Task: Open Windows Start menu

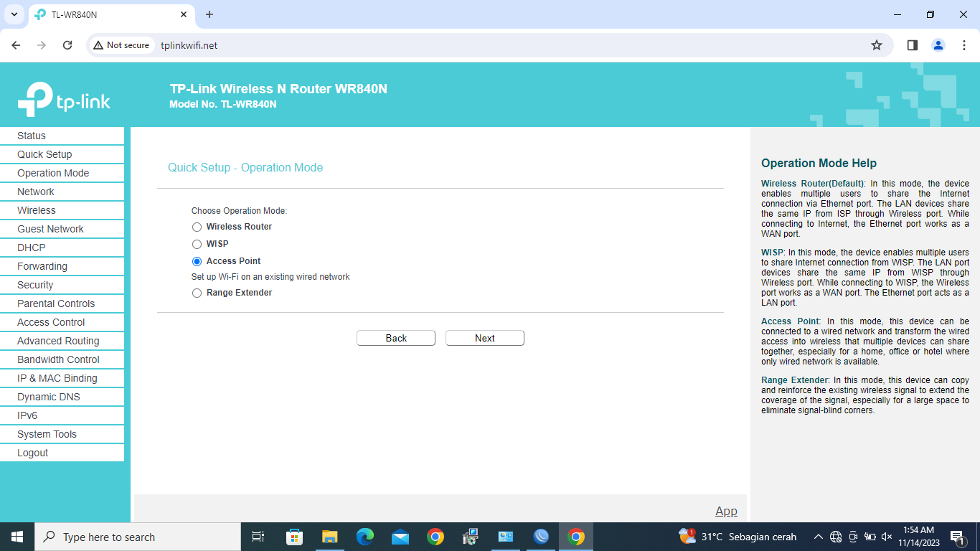Action: pyautogui.click(x=17, y=537)
